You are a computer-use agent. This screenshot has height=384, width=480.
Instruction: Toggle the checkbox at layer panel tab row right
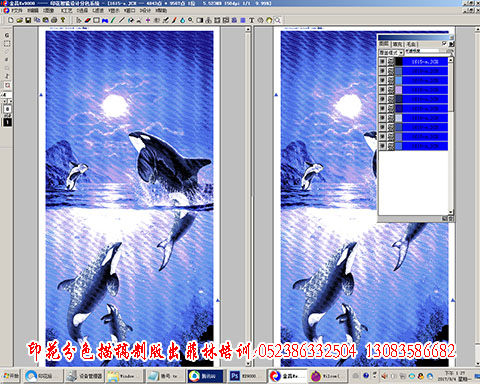444,43
